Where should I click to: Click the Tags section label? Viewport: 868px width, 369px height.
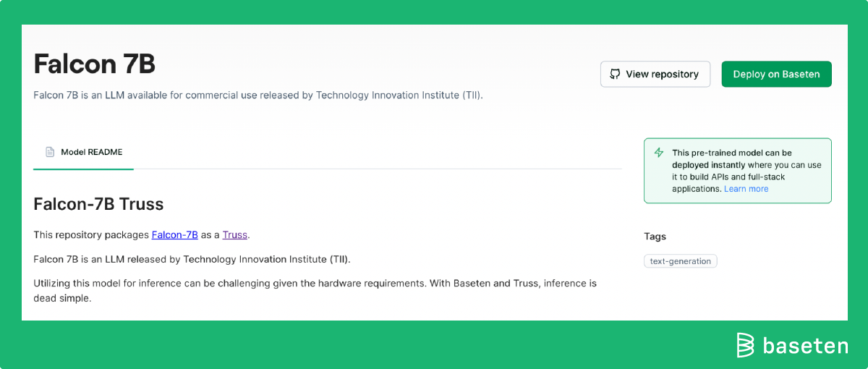tap(655, 237)
